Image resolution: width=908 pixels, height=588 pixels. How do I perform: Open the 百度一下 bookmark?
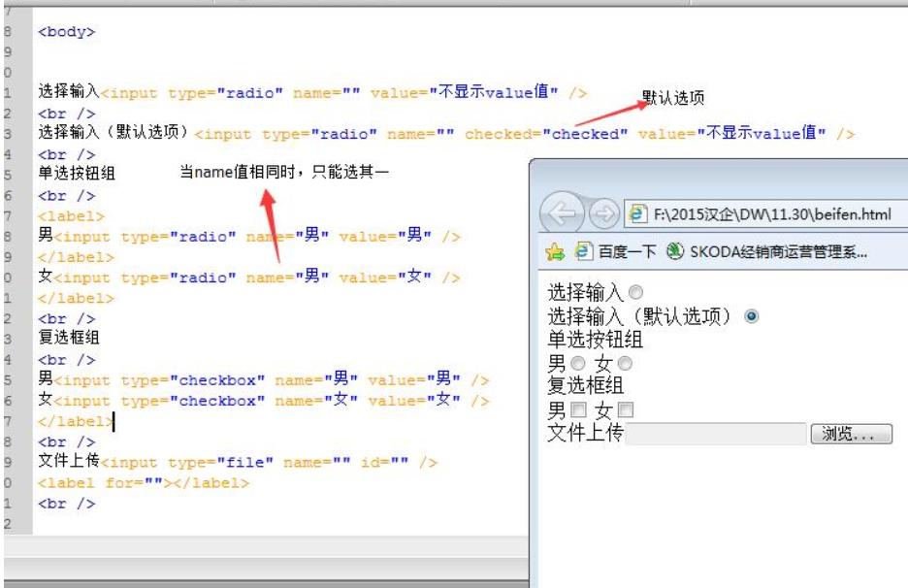[615, 252]
